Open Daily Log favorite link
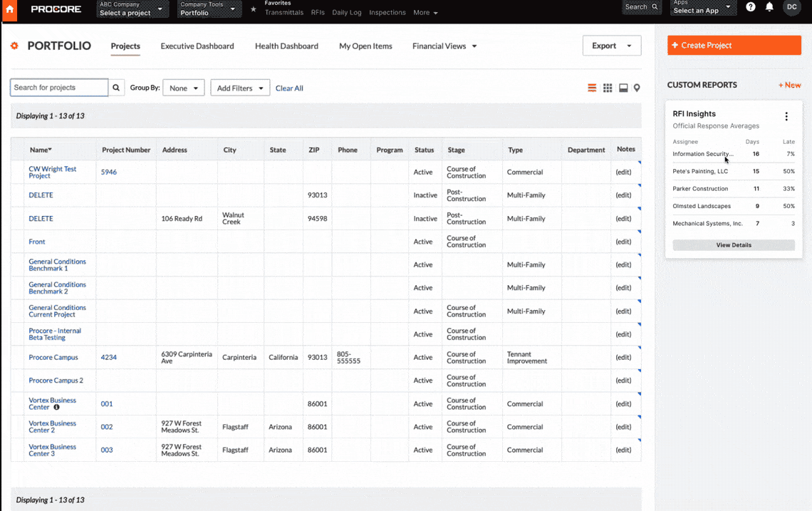The image size is (812, 511). (346, 12)
